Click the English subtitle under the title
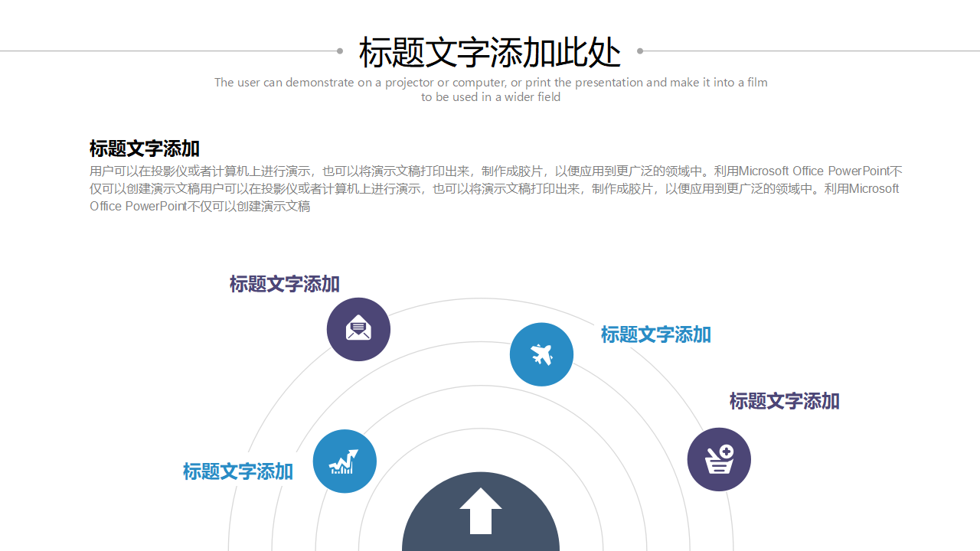 (491, 89)
